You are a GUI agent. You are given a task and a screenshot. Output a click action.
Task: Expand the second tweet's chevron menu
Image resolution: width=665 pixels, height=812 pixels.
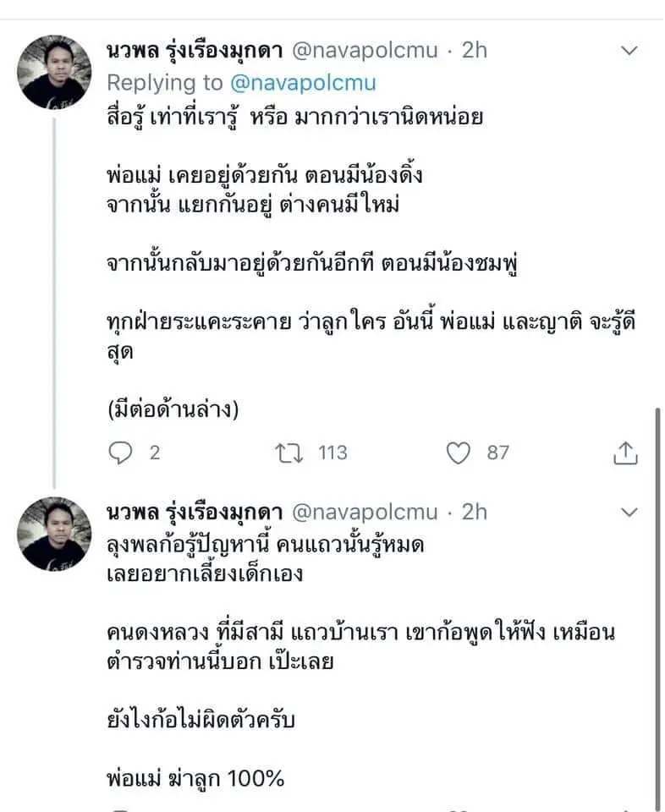629,513
